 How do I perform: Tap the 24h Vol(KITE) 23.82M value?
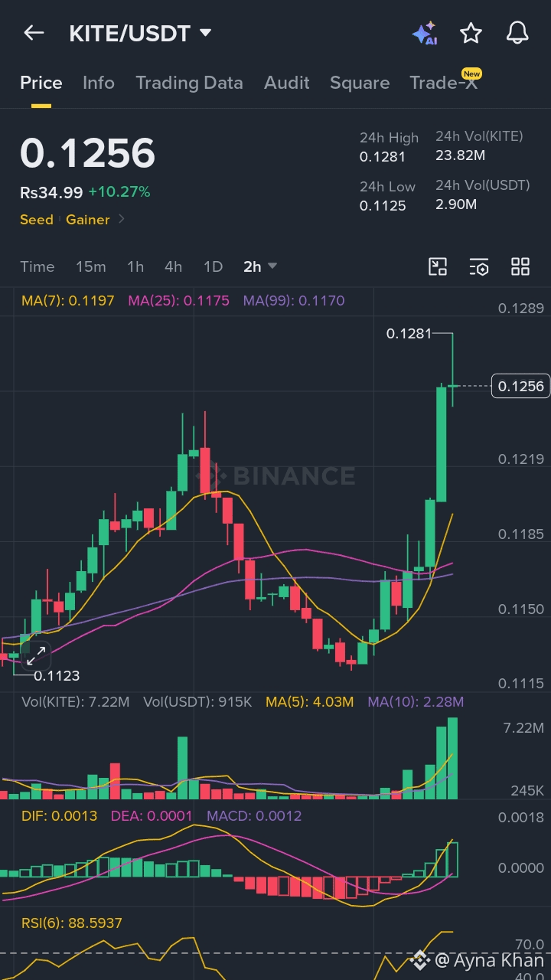[x=460, y=155]
